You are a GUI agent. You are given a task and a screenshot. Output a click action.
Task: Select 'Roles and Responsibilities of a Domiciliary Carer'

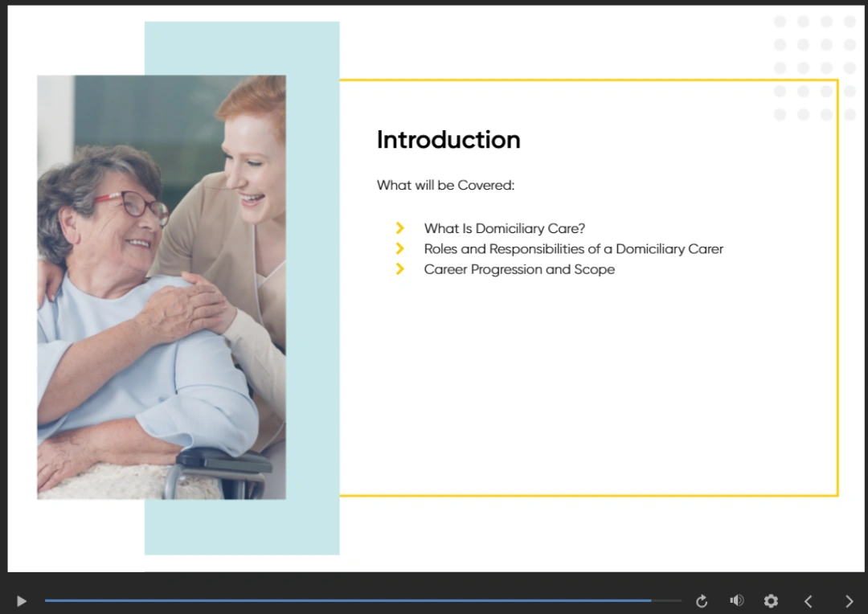pos(573,249)
